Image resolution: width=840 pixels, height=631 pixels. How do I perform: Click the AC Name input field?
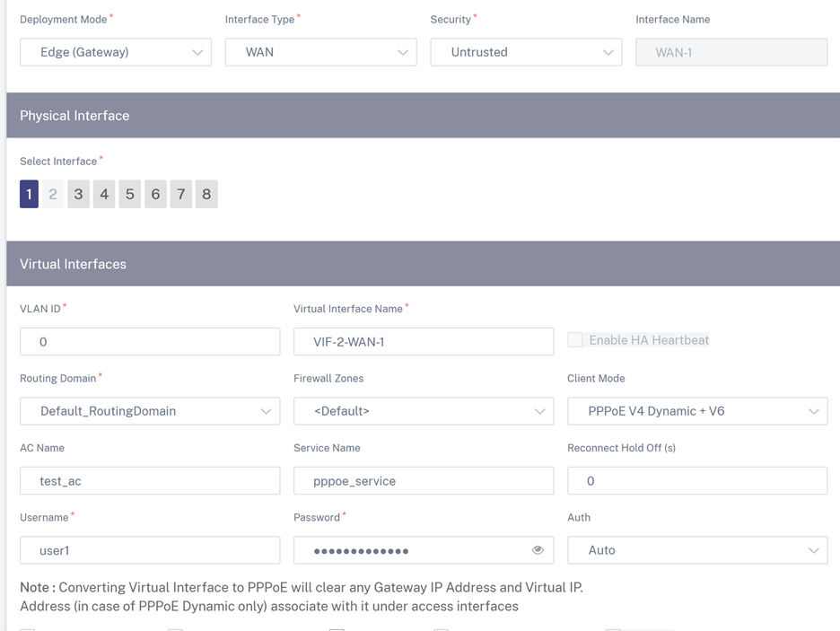tap(150, 480)
